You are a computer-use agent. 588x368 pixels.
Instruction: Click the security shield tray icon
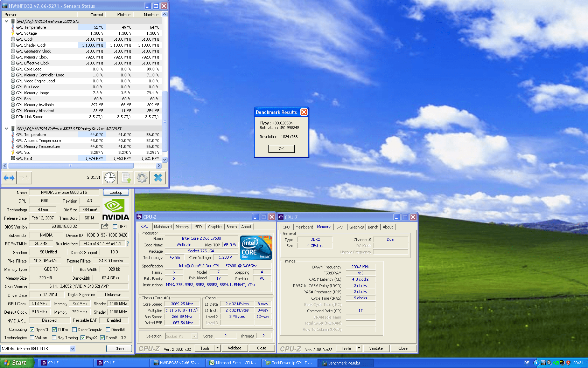[x=568, y=363]
